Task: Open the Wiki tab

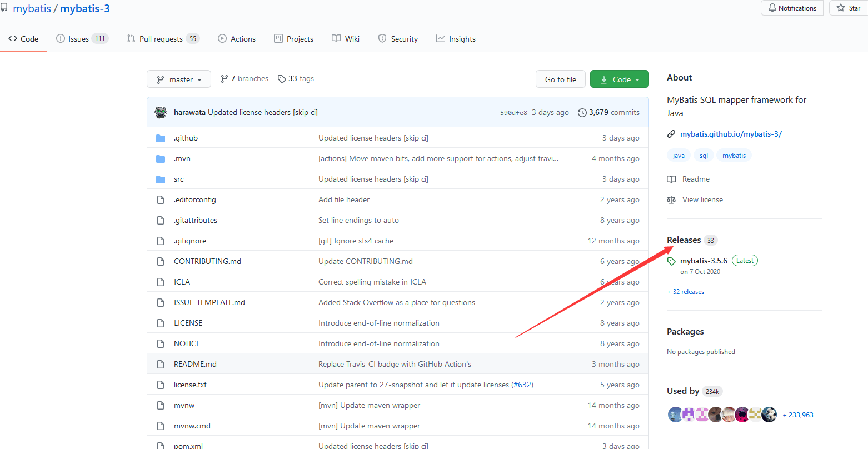Action: coord(346,39)
